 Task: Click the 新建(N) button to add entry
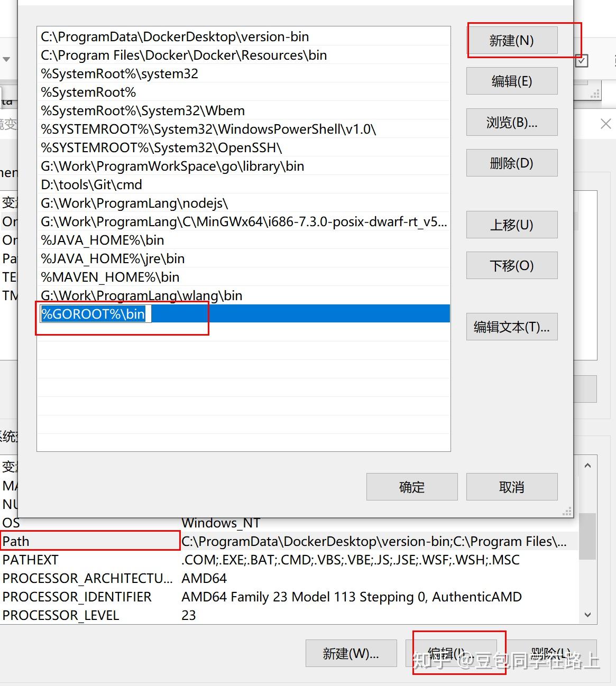[512, 40]
